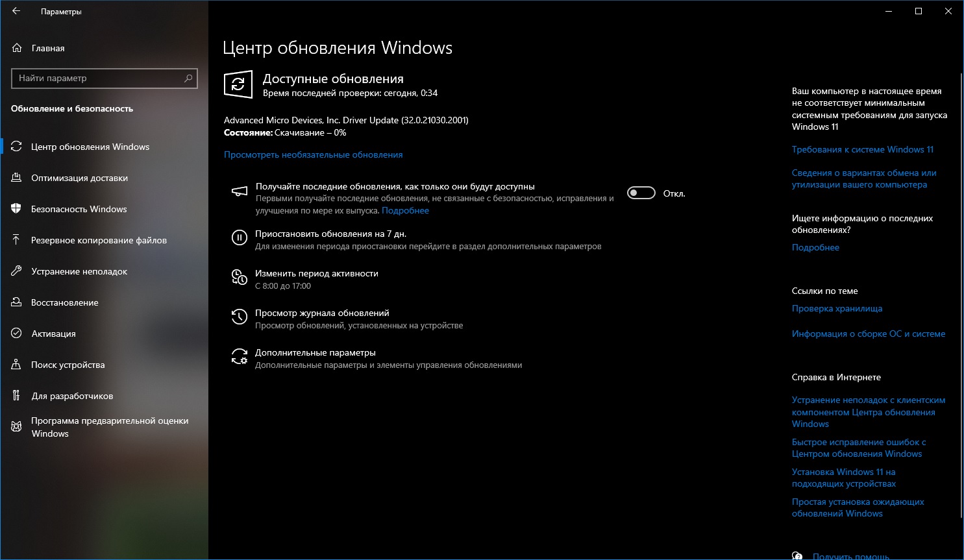This screenshot has height=560, width=964.
Task: Click 'Приостановить обновления на 7 дн.' option
Action: 330,234
